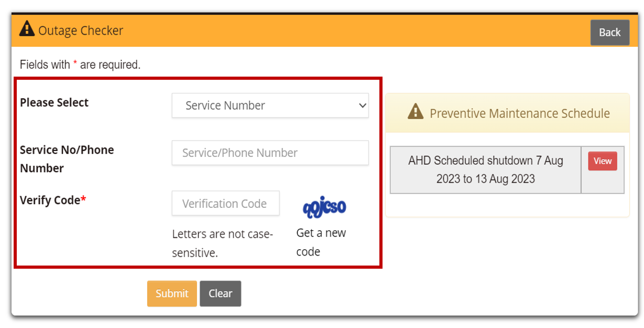The image size is (644, 328).
Task: Open the Service Number dropdown
Action: 270,105
